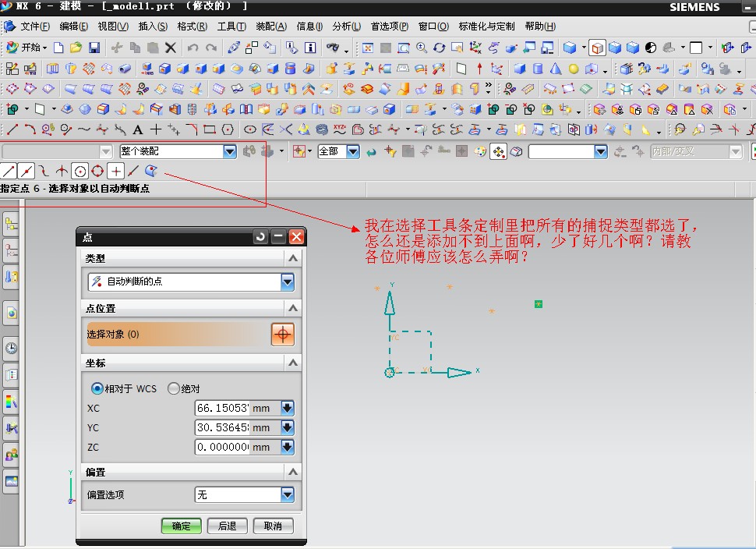Image resolution: width=756 pixels, height=549 pixels.
Task: Select the Point plus-sign curve tool
Action: (x=156, y=129)
